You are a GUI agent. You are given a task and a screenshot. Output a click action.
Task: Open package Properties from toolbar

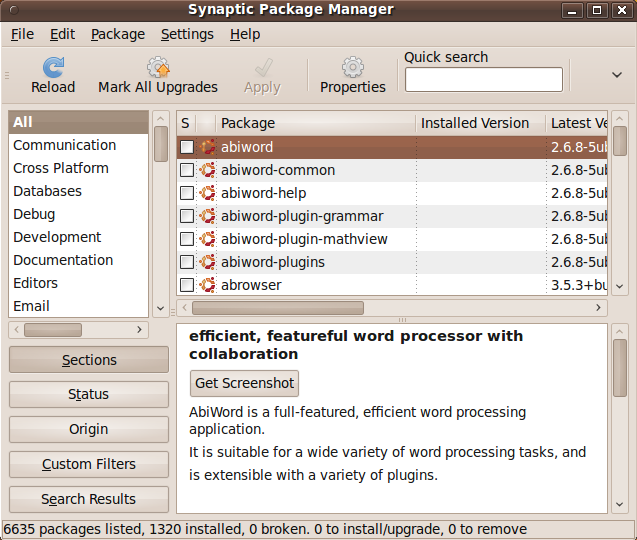353,76
